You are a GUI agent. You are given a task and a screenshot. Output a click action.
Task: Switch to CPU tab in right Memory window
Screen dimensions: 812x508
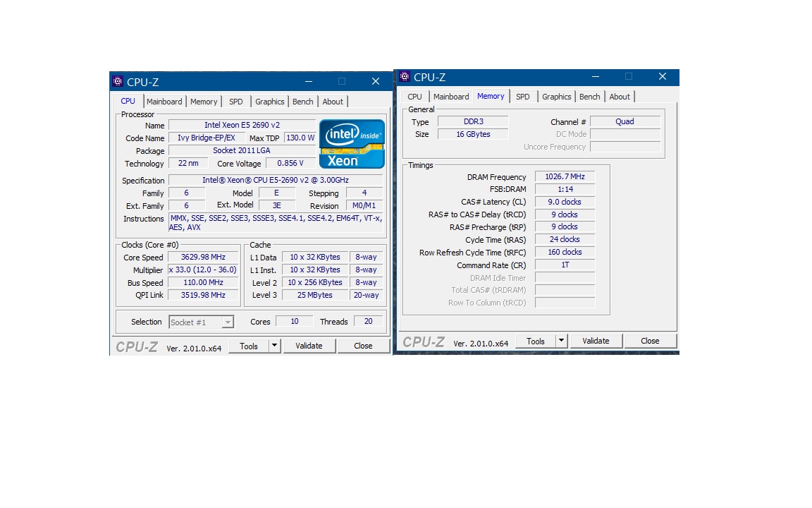(x=414, y=97)
